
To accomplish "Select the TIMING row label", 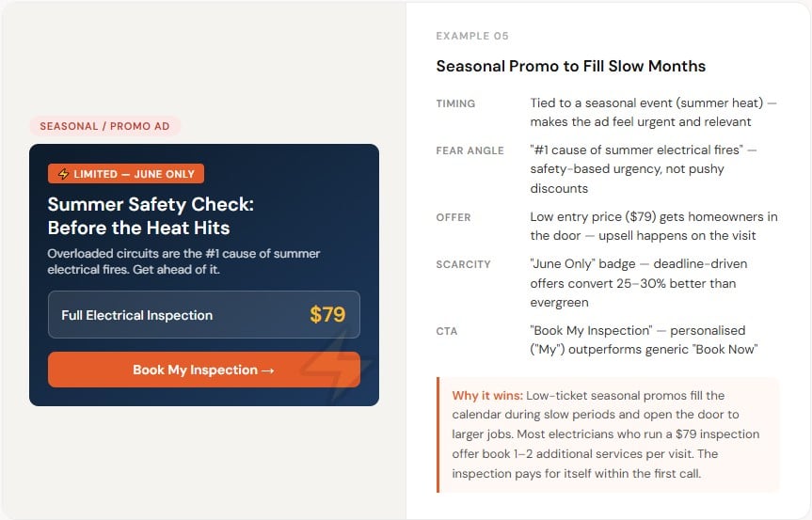I will coord(455,103).
